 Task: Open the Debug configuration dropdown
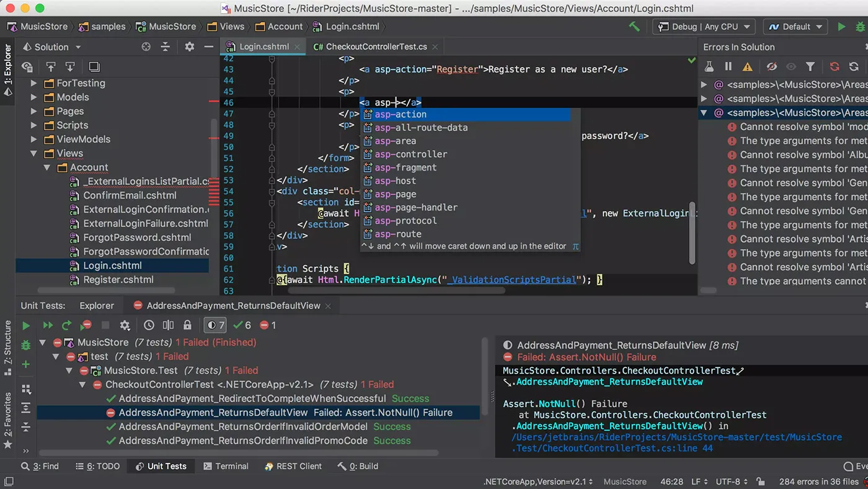(x=703, y=26)
